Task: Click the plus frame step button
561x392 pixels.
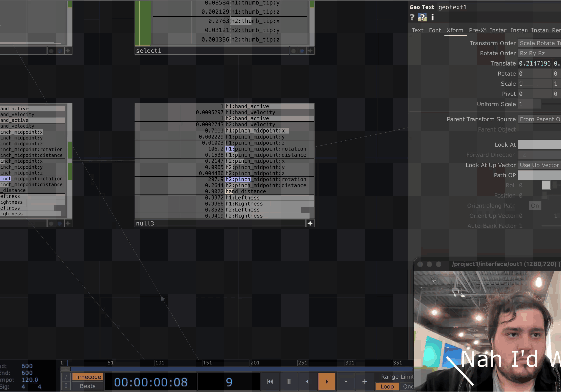Action: (x=364, y=381)
